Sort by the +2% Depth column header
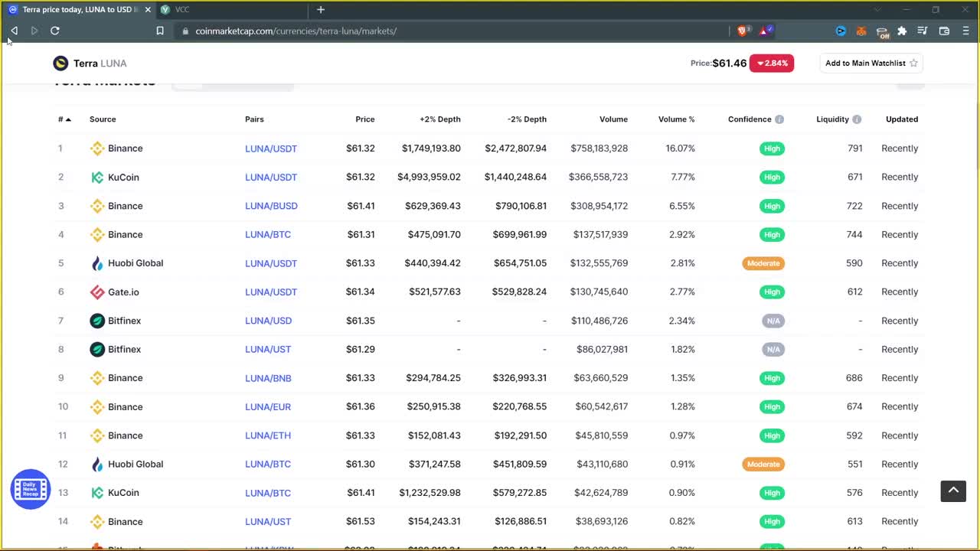 point(440,119)
